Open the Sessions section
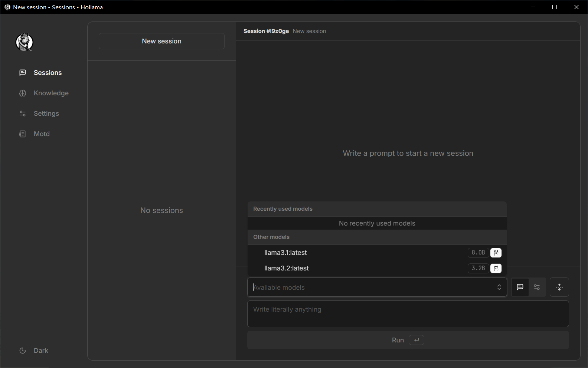The height and width of the screenshot is (368, 588). [x=40, y=73]
